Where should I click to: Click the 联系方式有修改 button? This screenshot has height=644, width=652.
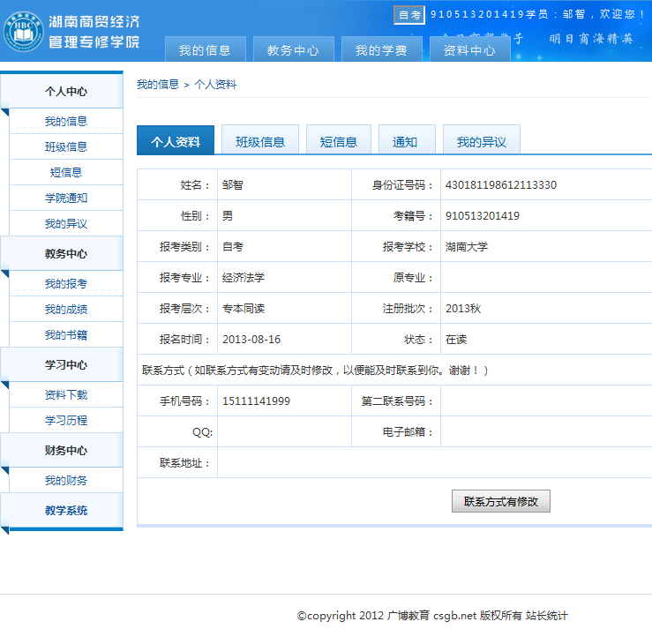click(x=500, y=501)
